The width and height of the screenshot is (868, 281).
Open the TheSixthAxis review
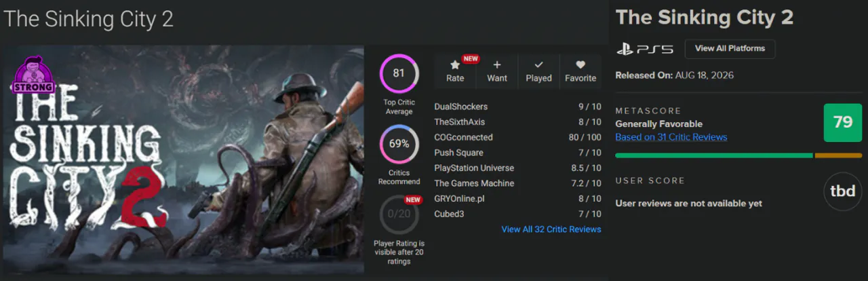click(x=459, y=122)
